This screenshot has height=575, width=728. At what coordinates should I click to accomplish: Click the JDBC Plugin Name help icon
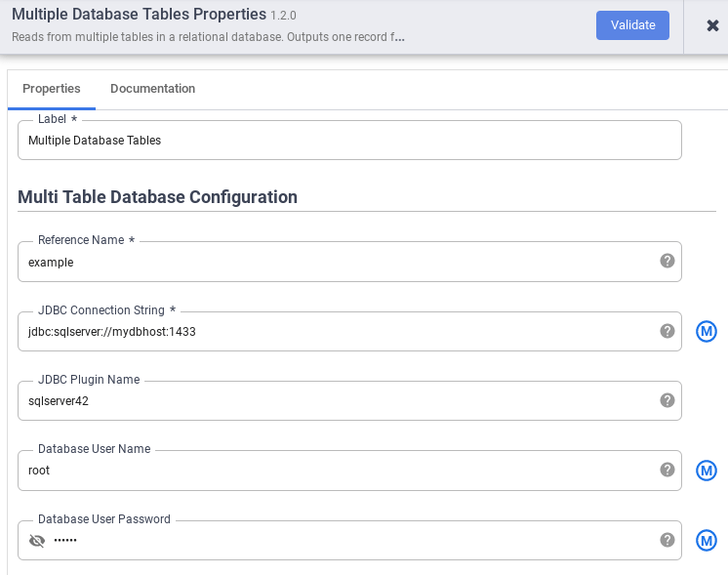point(667,400)
